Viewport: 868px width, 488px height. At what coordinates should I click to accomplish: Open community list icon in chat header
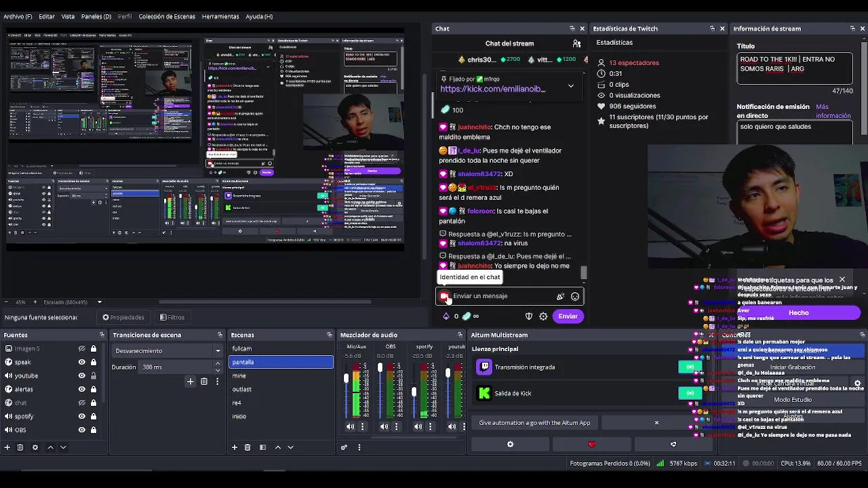(x=576, y=43)
